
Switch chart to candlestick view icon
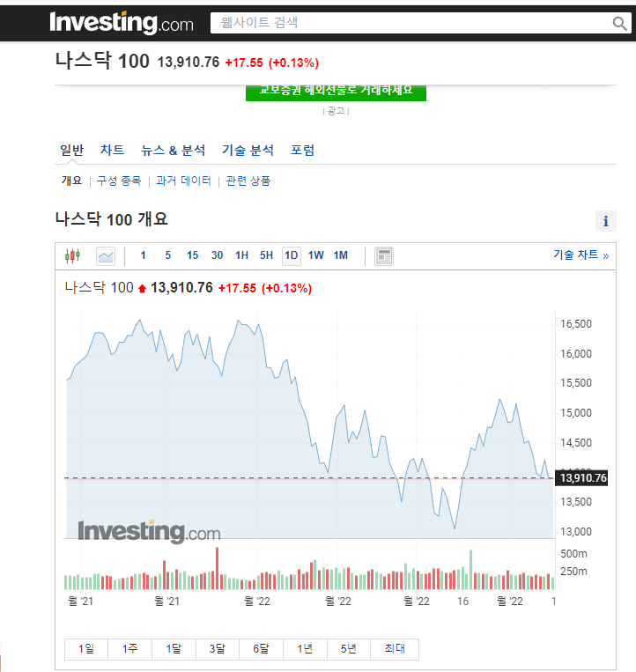(x=72, y=256)
